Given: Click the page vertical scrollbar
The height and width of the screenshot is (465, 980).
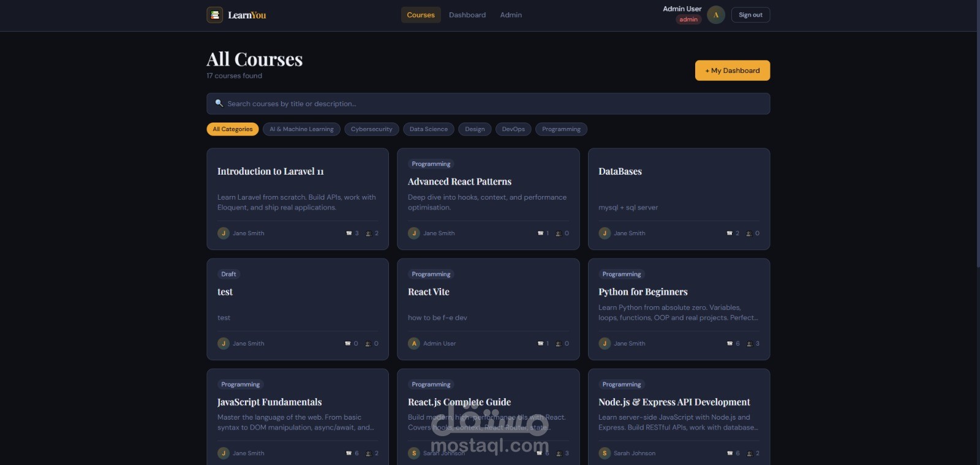Looking at the screenshot, I should coord(978,135).
